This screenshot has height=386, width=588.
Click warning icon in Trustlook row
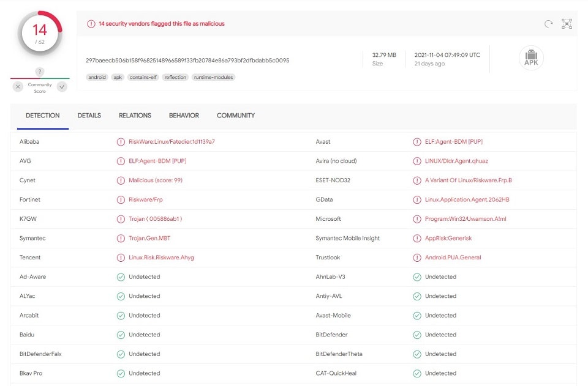[x=417, y=258]
